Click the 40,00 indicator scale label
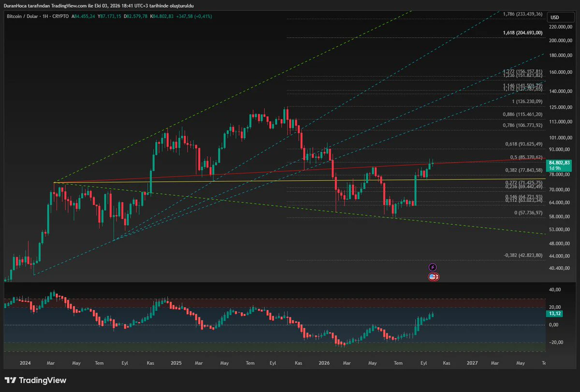This screenshot has width=580, height=392. click(x=555, y=290)
